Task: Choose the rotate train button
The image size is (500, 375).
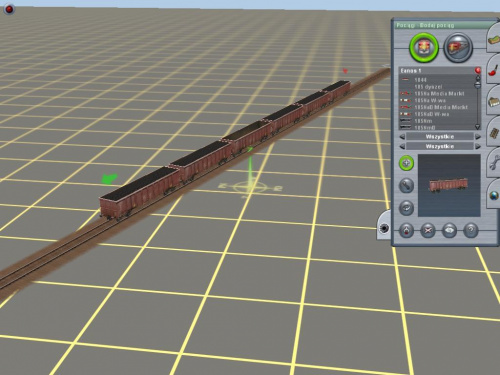Action: (406, 208)
